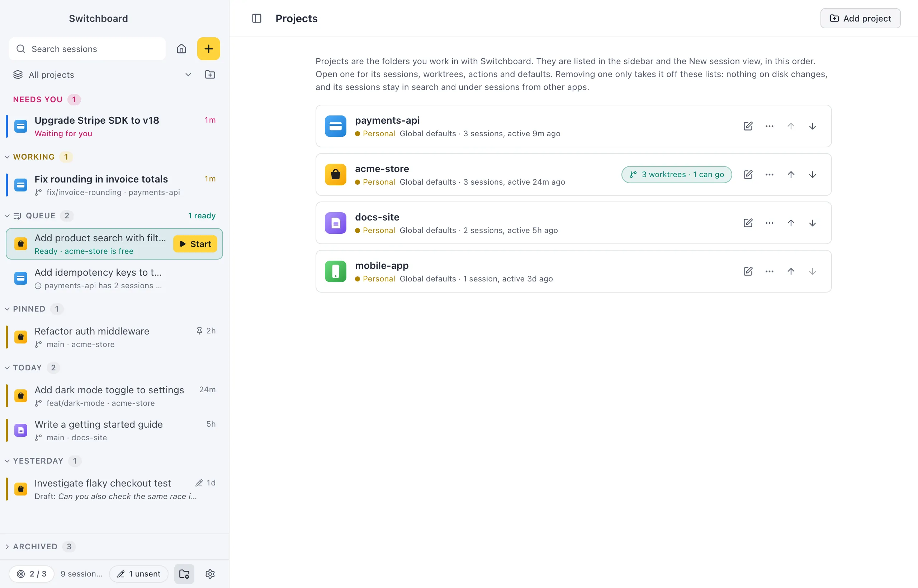Open more options for payments-api
The width and height of the screenshot is (918, 588).
770,126
